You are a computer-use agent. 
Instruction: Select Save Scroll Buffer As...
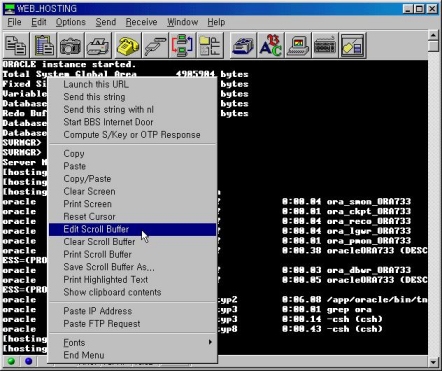[132, 267]
